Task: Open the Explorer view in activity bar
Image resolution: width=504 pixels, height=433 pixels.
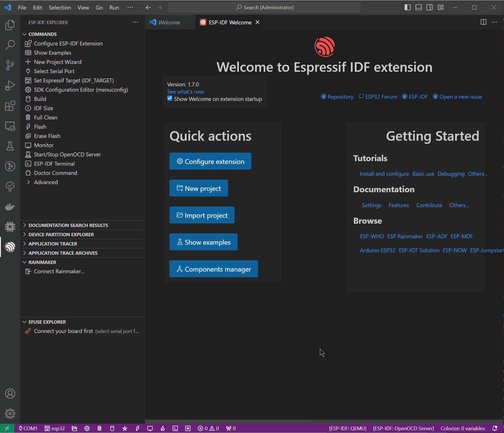Action: tap(10, 25)
